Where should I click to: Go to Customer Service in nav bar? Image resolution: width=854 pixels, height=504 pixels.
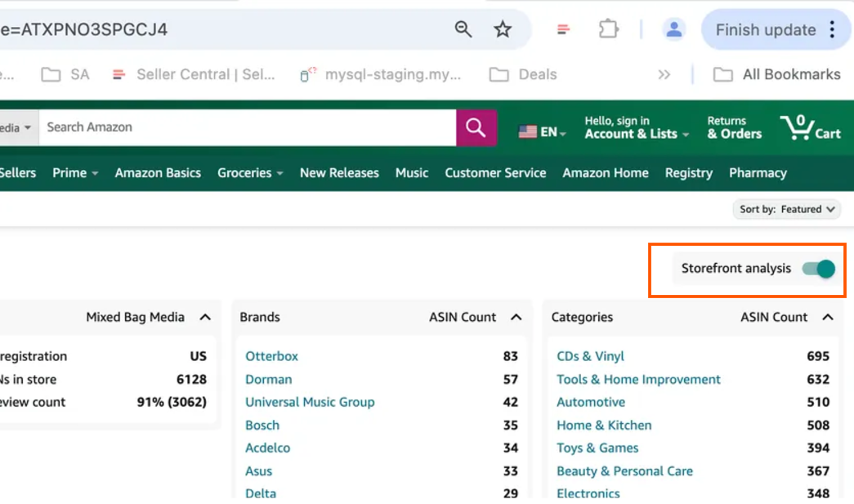pos(495,173)
